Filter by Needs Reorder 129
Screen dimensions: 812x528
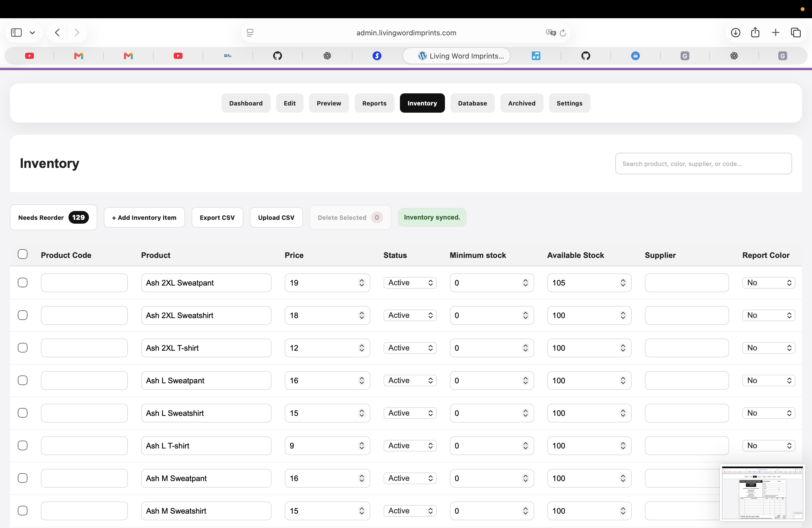(x=54, y=218)
